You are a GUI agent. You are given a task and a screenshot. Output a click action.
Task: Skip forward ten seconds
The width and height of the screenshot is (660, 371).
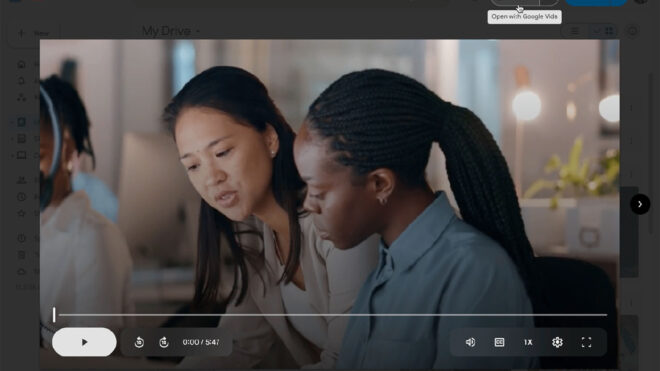(164, 342)
